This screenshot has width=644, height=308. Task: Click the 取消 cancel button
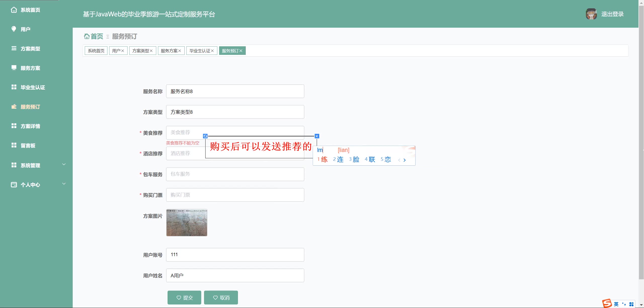[221, 297]
